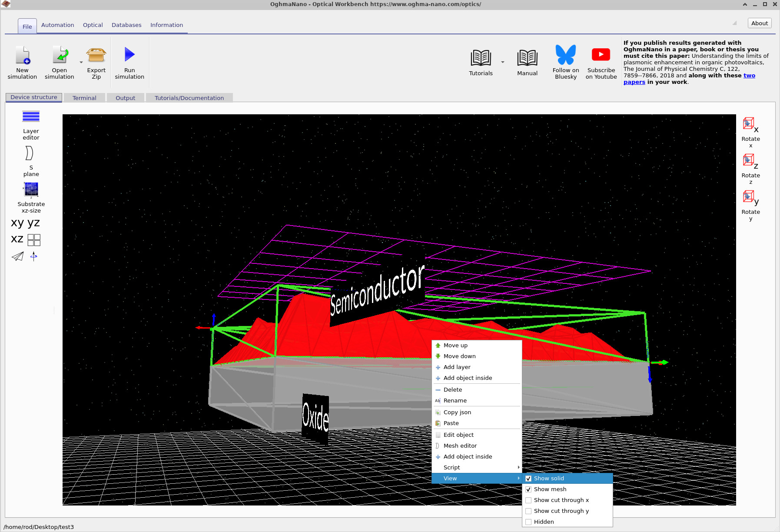The width and height of the screenshot is (780, 532).
Task: Open the Databases menu
Action: (x=126, y=25)
